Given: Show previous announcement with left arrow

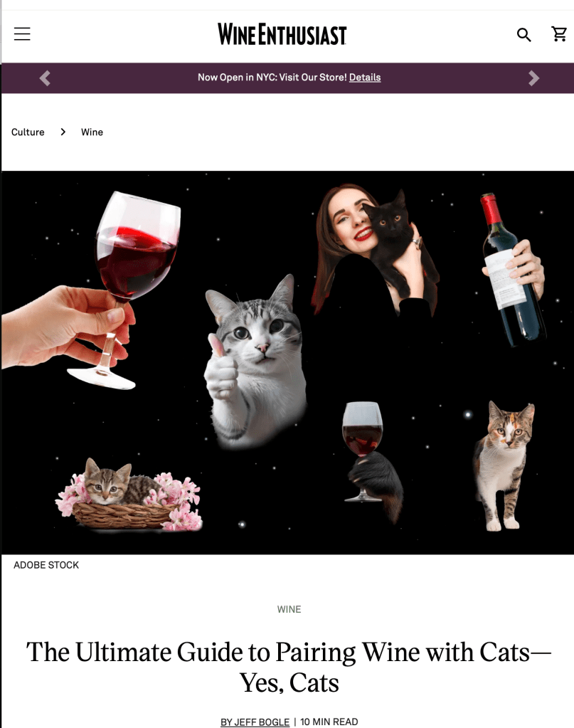Looking at the screenshot, I should [x=45, y=78].
